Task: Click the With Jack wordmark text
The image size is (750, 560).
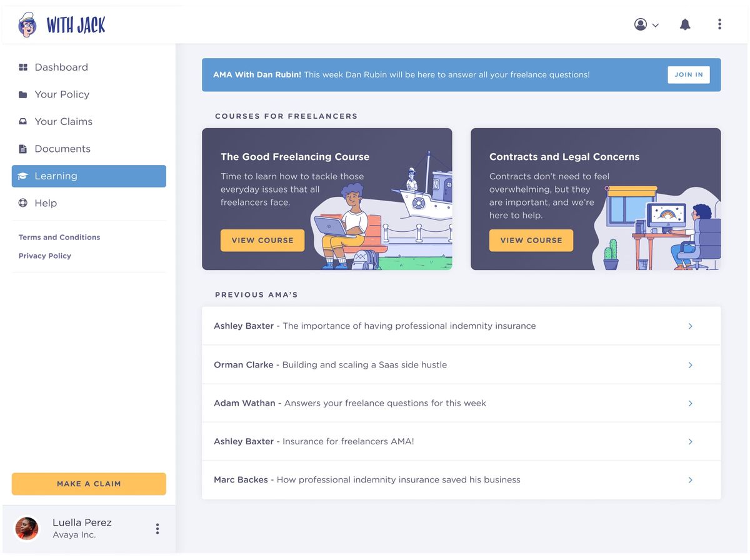Action: click(76, 26)
